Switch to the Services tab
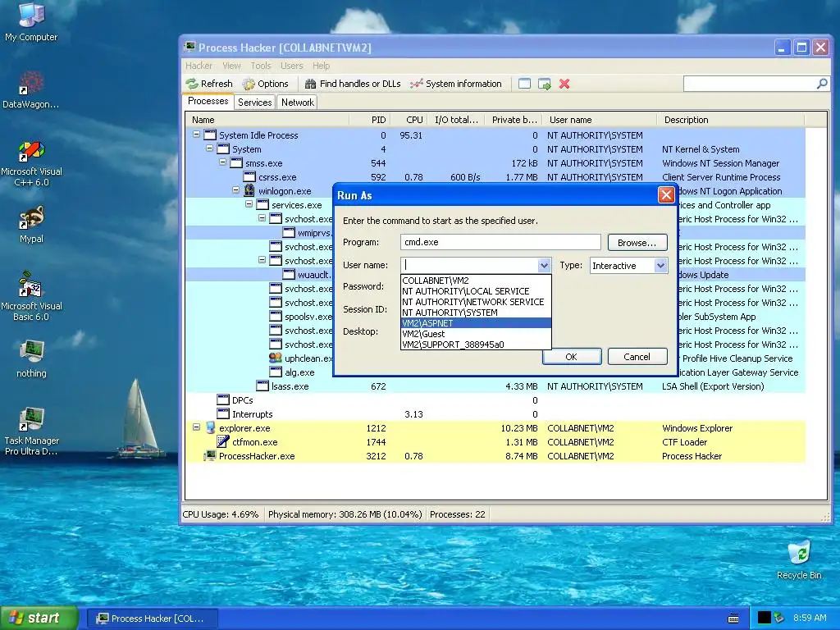Image resolution: width=840 pixels, height=630 pixels. coord(254,103)
